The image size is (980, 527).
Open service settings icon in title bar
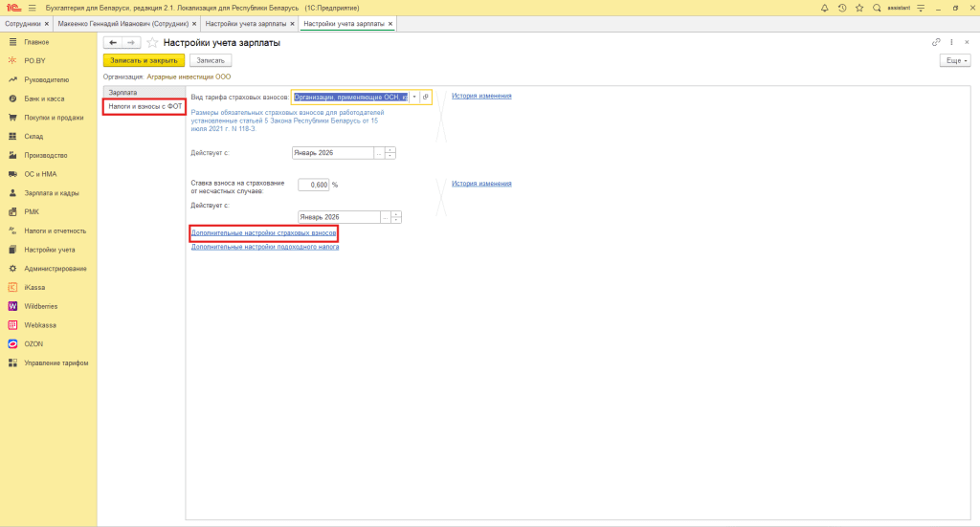pyautogui.click(x=921, y=8)
